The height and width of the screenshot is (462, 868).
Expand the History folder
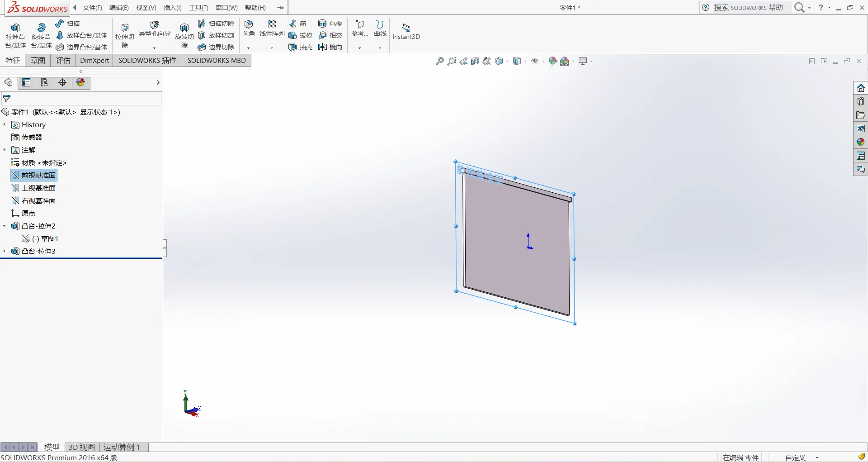[x=5, y=124]
